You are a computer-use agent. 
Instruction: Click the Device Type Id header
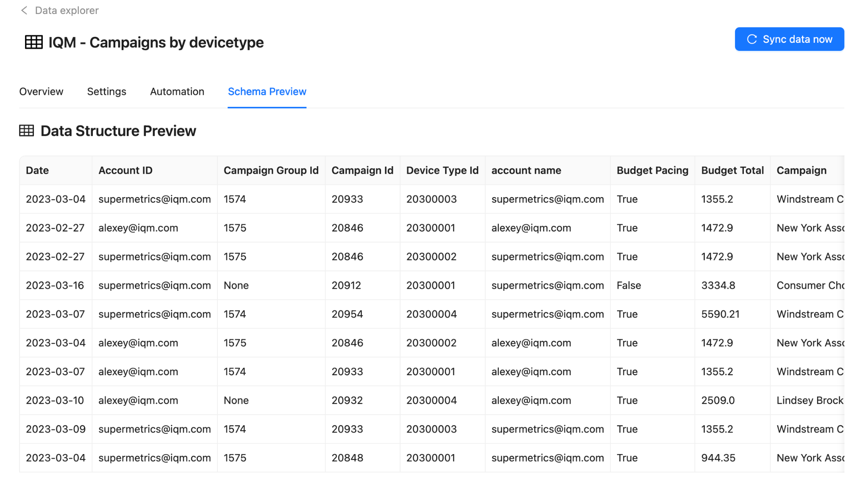pyautogui.click(x=442, y=170)
